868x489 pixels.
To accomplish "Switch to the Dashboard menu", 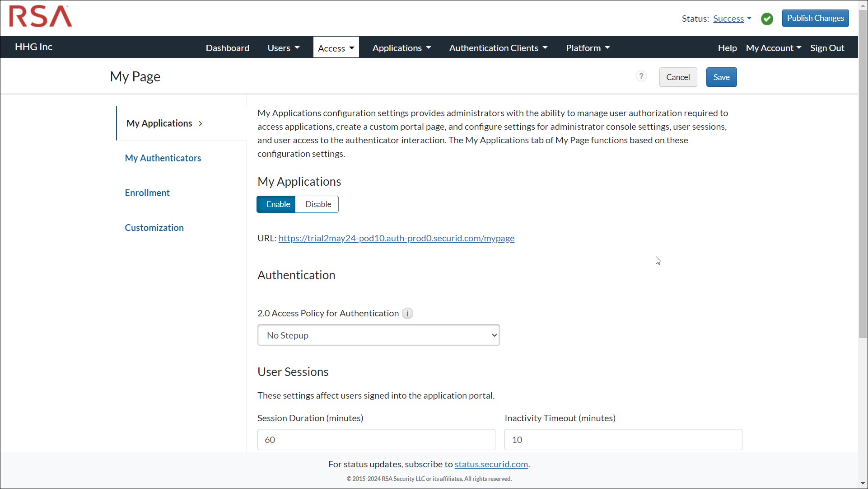I will click(227, 47).
